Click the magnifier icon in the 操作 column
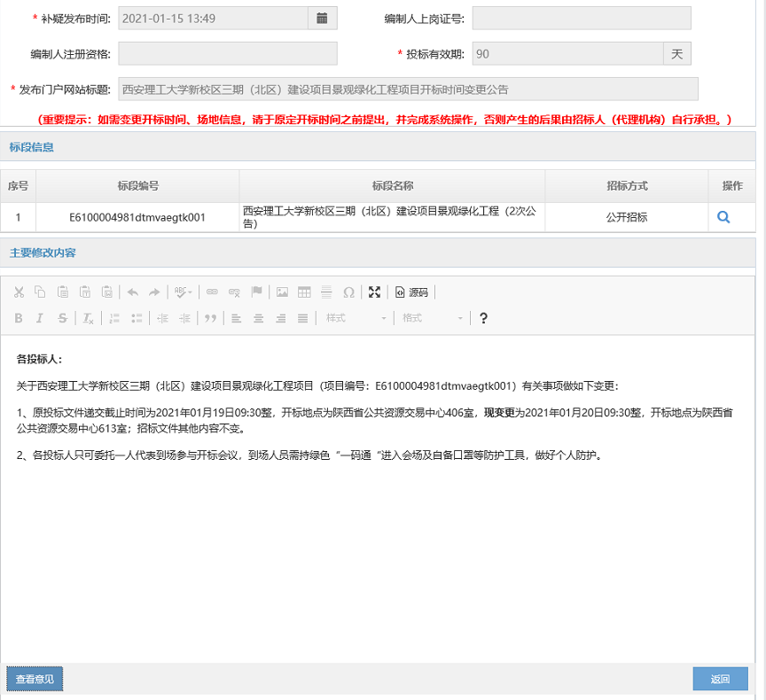The image size is (766, 700). tap(723, 217)
